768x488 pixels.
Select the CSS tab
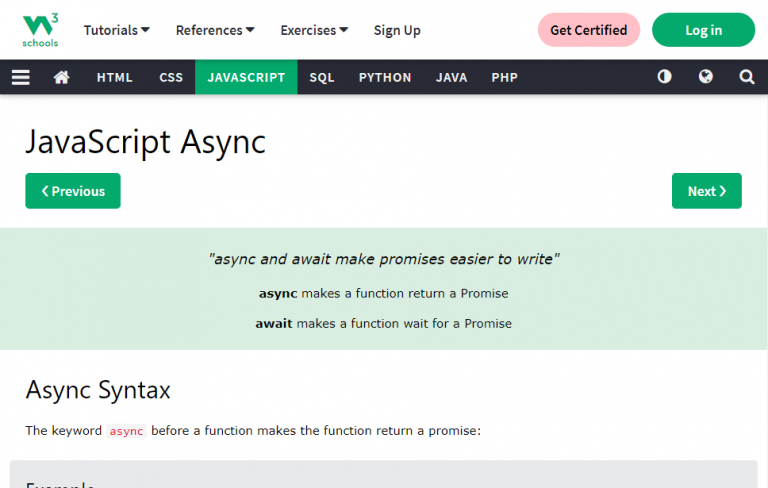(171, 77)
